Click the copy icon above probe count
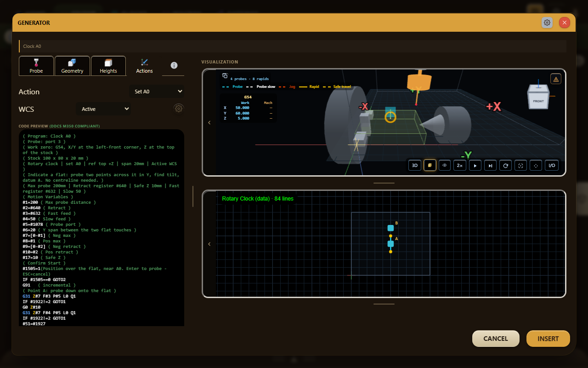 [225, 76]
